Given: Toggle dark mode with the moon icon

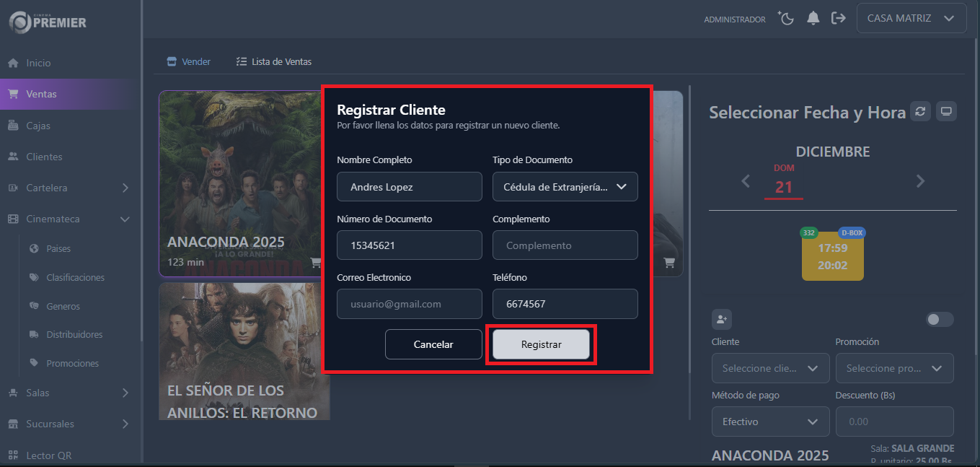Looking at the screenshot, I should (x=786, y=18).
